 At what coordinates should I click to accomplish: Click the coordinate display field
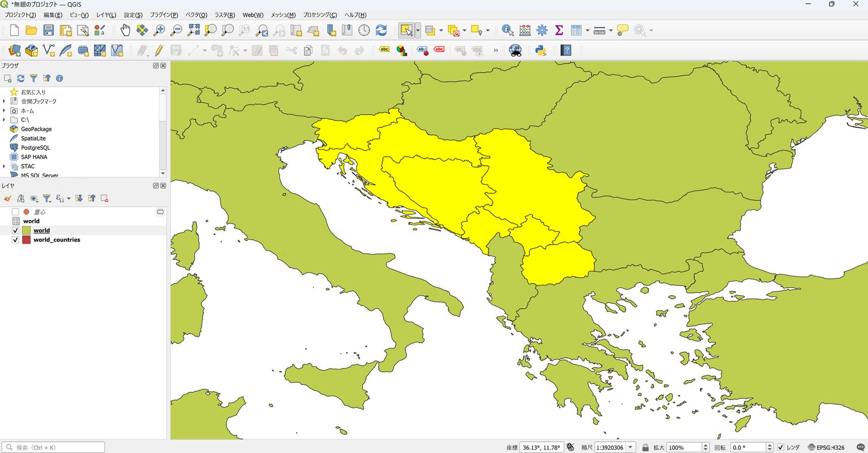pos(541,448)
